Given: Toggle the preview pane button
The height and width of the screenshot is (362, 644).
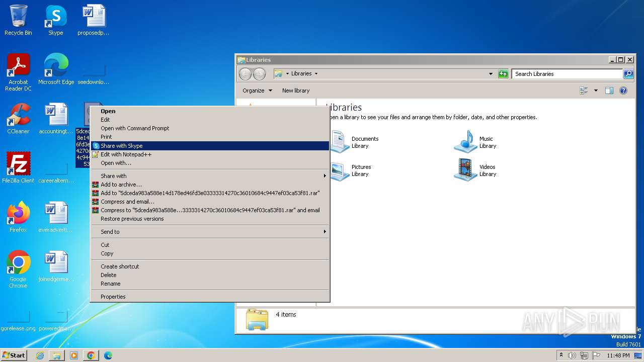Looking at the screenshot, I should coord(609,90).
